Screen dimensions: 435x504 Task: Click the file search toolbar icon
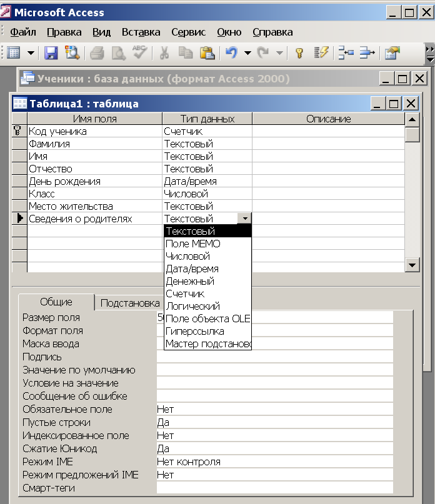pos(72,52)
